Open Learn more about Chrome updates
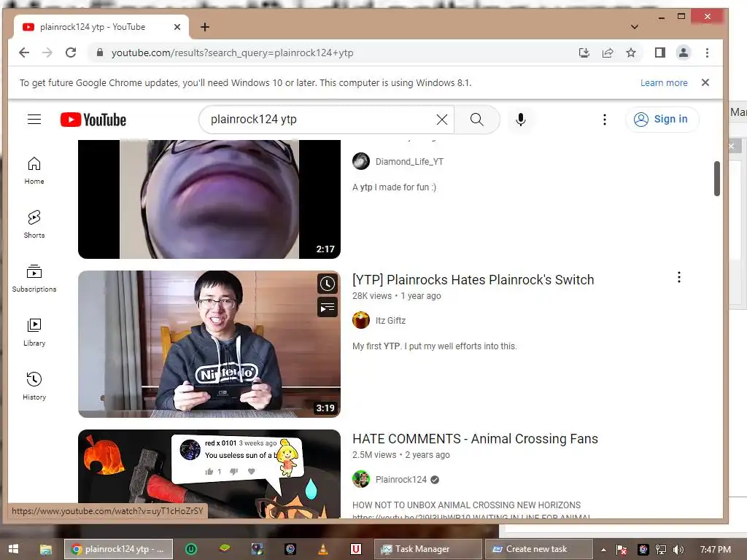Image resolution: width=747 pixels, height=560 pixels. (x=664, y=83)
